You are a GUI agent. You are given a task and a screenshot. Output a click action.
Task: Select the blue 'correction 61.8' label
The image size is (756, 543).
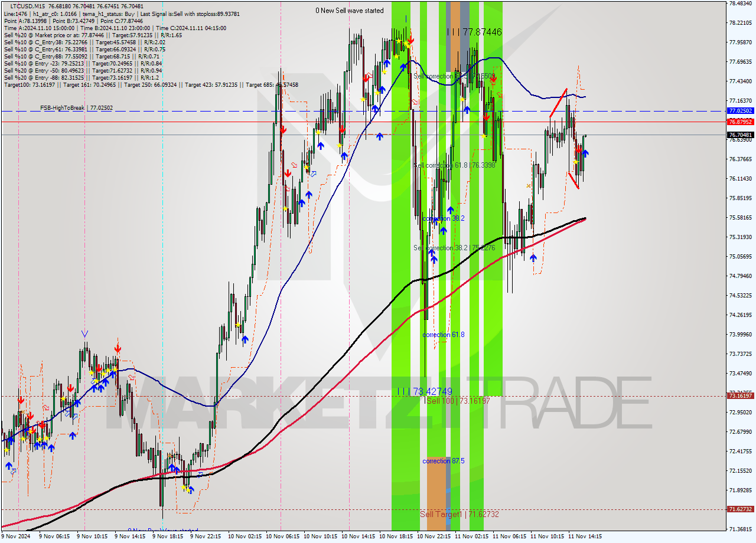click(x=443, y=335)
